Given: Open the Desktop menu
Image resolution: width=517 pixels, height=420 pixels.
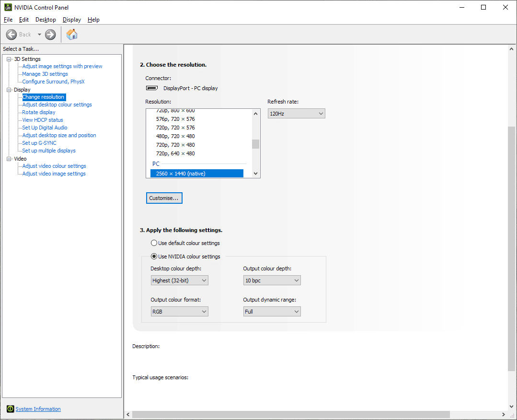Looking at the screenshot, I should click(x=46, y=20).
